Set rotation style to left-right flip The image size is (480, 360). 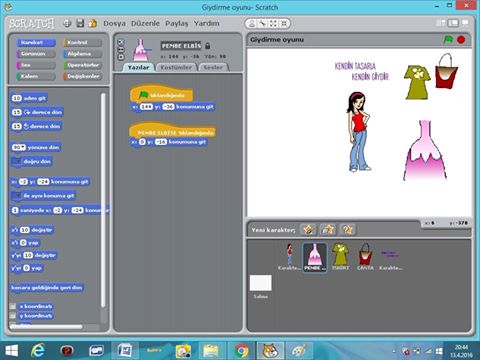(x=121, y=50)
